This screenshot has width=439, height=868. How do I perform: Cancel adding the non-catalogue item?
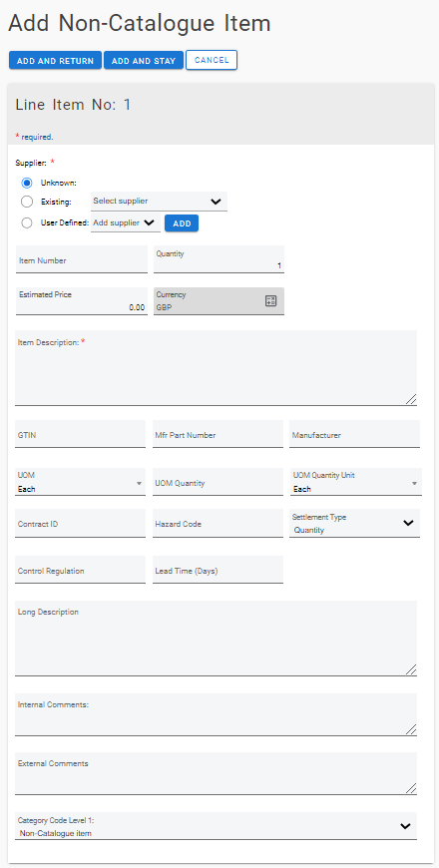click(x=212, y=60)
